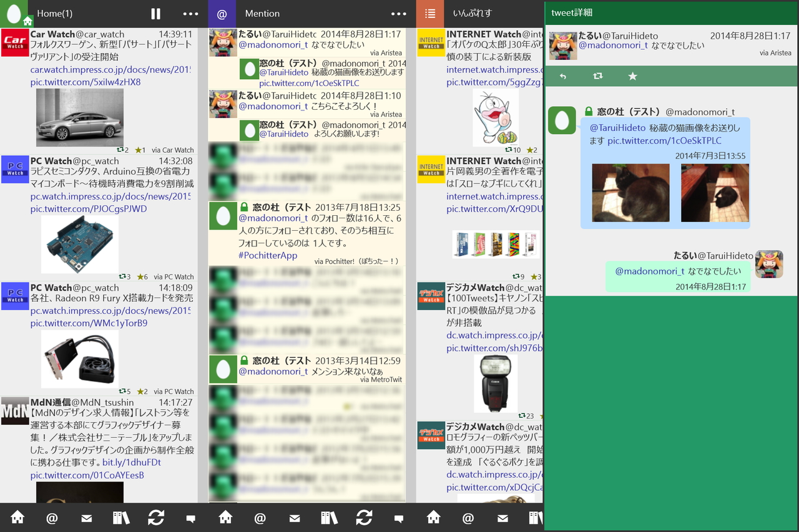Click the list icon on いんぷれす column header
This screenshot has width=799, height=532.
pos(430,13)
